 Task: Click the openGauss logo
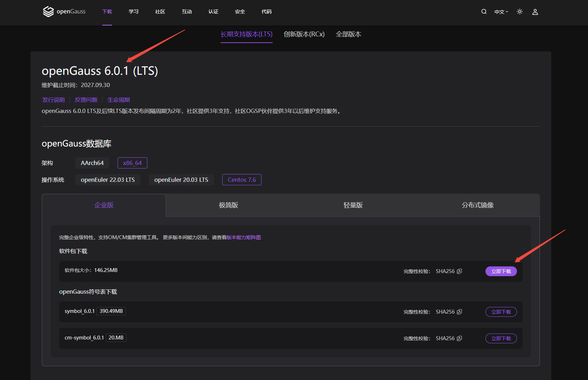[64, 11]
